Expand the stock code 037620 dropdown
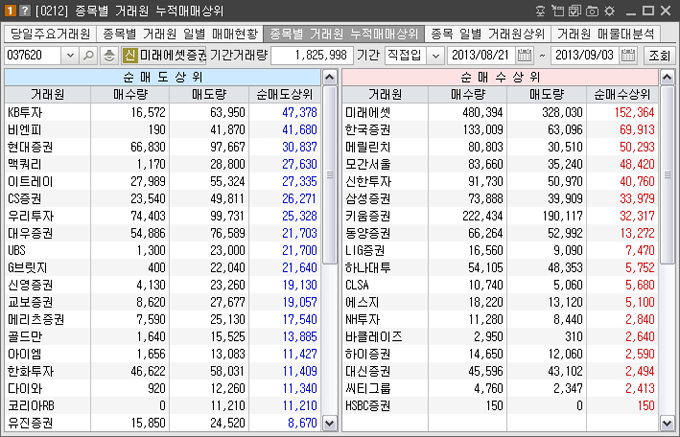Screen dimensions: 680x437 point(70,55)
